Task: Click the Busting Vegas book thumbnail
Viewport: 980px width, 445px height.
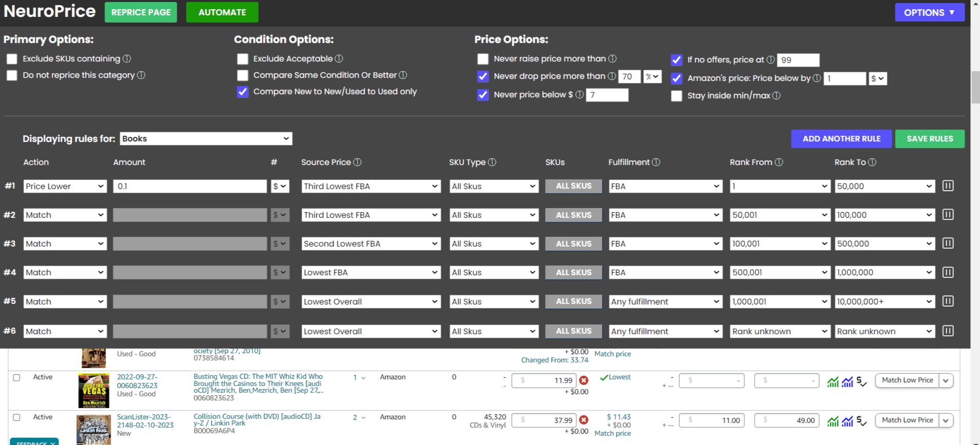Action: pos(93,391)
